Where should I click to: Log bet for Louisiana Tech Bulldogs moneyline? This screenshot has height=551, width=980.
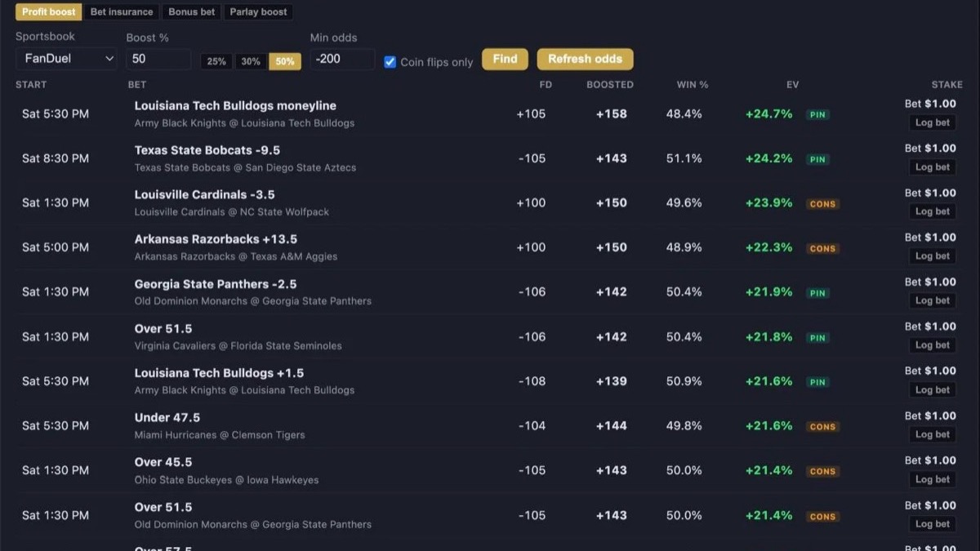pyautogui.click(x=932, y=122)
